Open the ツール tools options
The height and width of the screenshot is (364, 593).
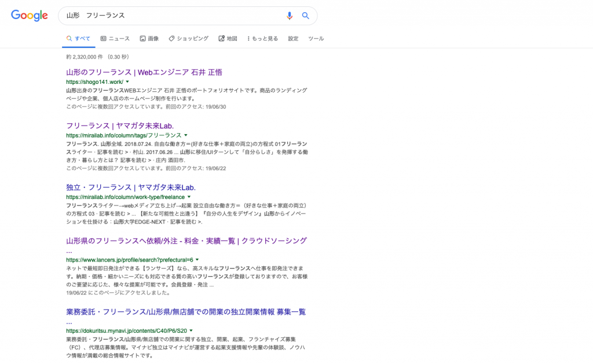point(316,39)
